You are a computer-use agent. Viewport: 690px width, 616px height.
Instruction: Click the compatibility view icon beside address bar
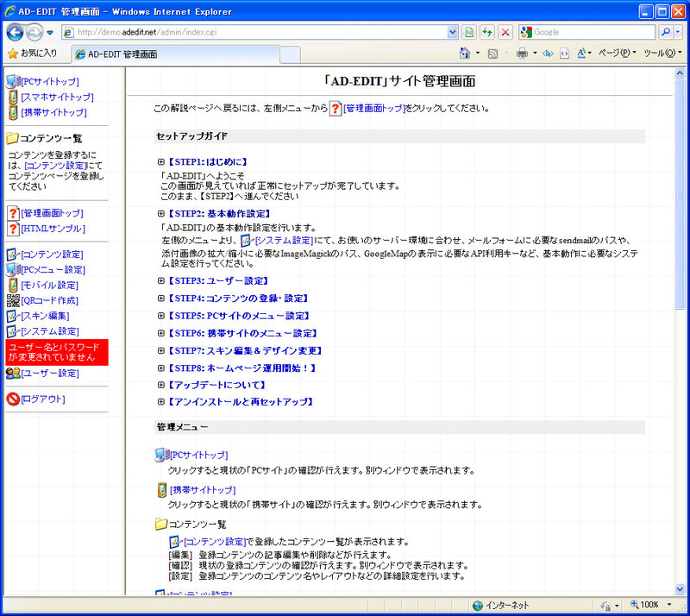pyautogui.click(x=469, y=32)
